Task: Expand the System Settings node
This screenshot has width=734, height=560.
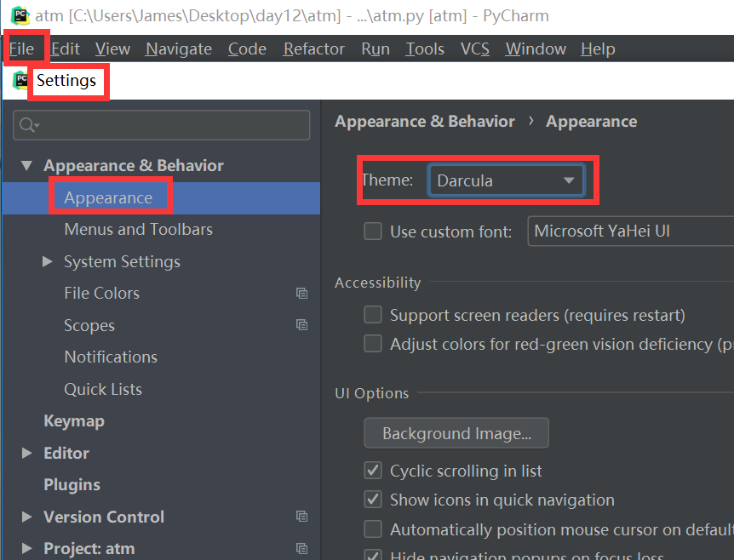Action: pos(48,261)
